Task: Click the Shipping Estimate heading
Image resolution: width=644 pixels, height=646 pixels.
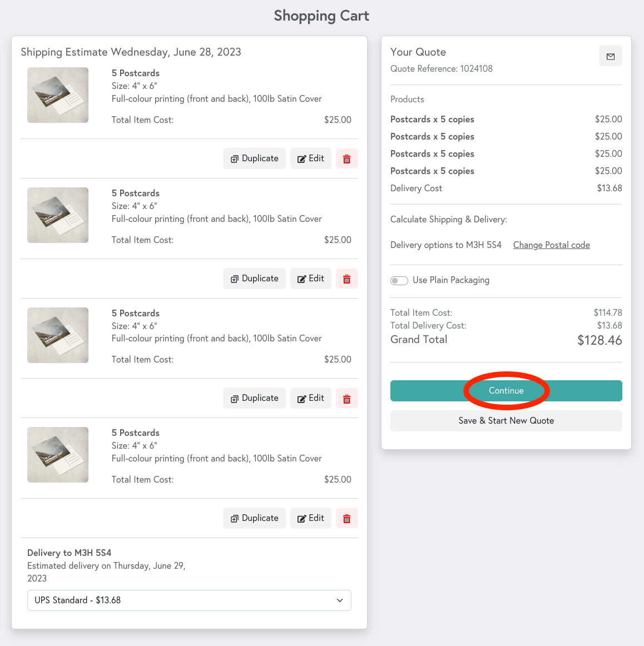Action: (131, 52)
